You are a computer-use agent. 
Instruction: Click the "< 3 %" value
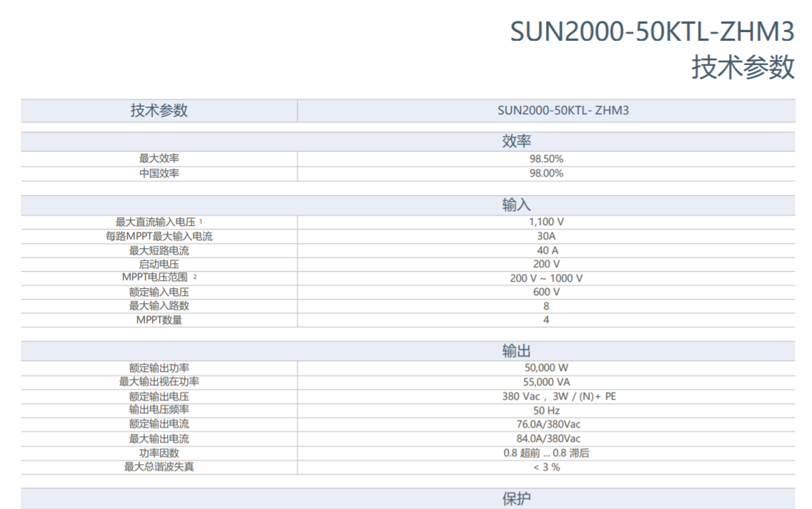pos(546,467)
